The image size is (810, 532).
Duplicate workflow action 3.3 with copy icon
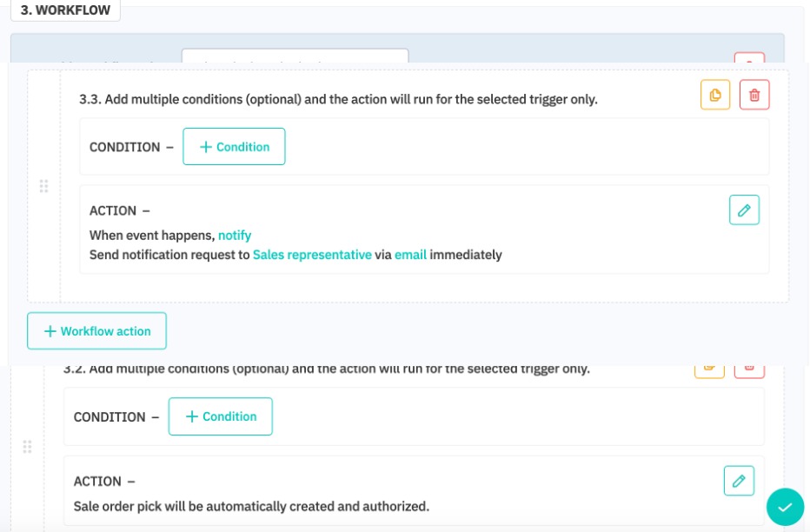coord(715,95)
